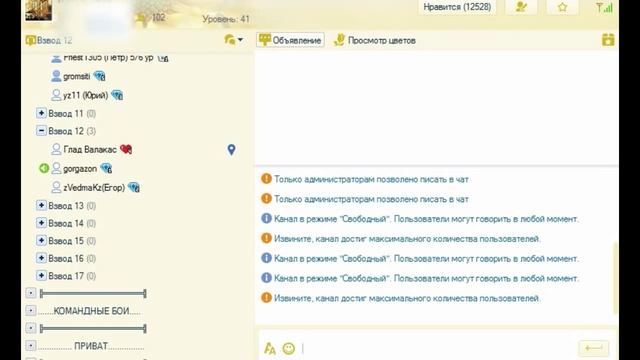Collapse the Взвод 12 channel
This screenshot has width=640, height=360.
41,130
